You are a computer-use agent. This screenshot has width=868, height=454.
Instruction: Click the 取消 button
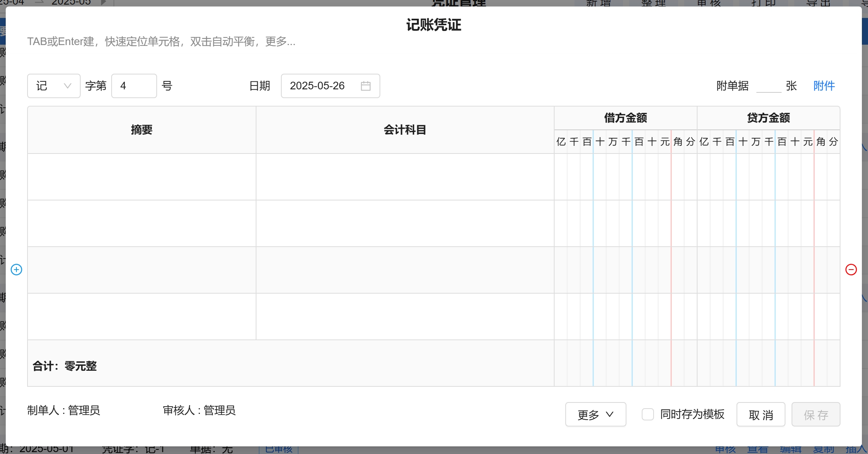(761, 414)
